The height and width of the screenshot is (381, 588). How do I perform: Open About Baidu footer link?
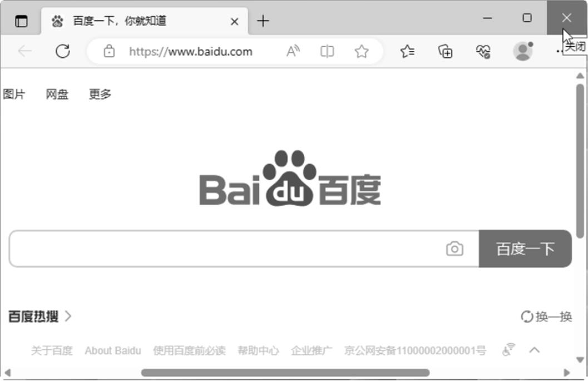(113, 350)
